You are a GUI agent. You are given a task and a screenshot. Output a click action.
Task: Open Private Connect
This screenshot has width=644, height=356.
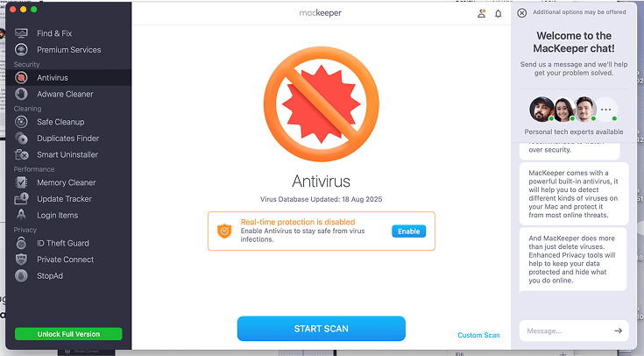pyautogui.click(x=66, y=260)
